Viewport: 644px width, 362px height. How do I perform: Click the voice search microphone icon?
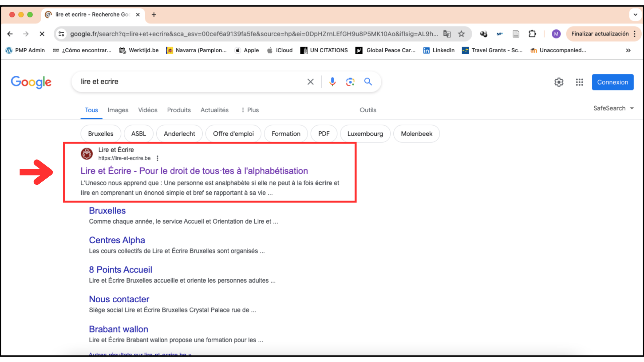tap(332, 82)
